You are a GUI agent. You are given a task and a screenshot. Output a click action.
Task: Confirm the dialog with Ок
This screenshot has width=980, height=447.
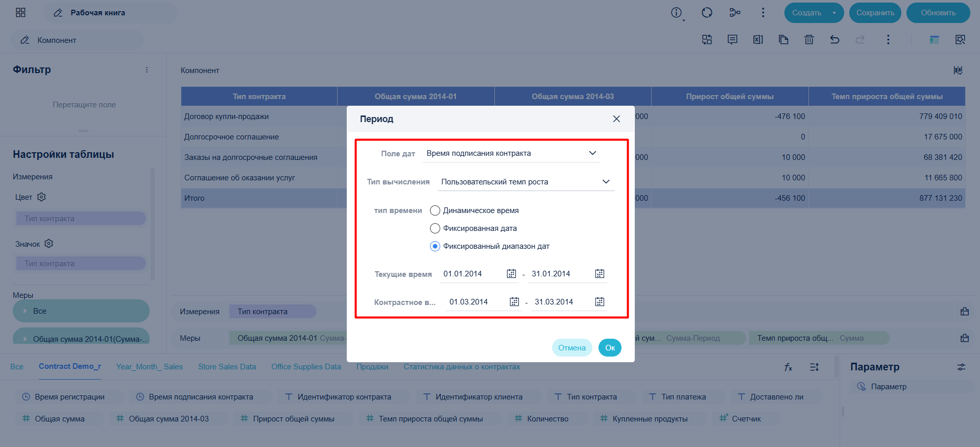[x=610, y=348]
